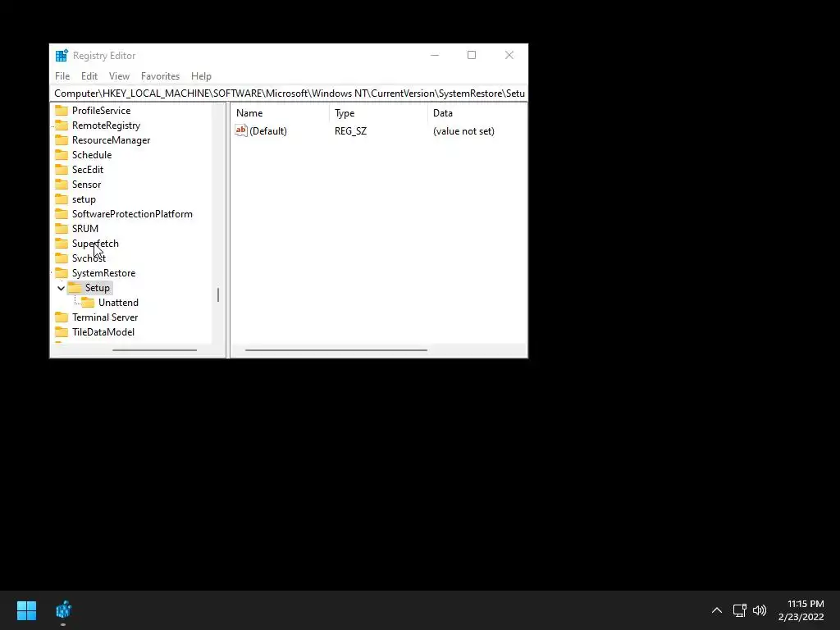Select the Unattend subkey

pyautogui.click(x=118, y=303)
